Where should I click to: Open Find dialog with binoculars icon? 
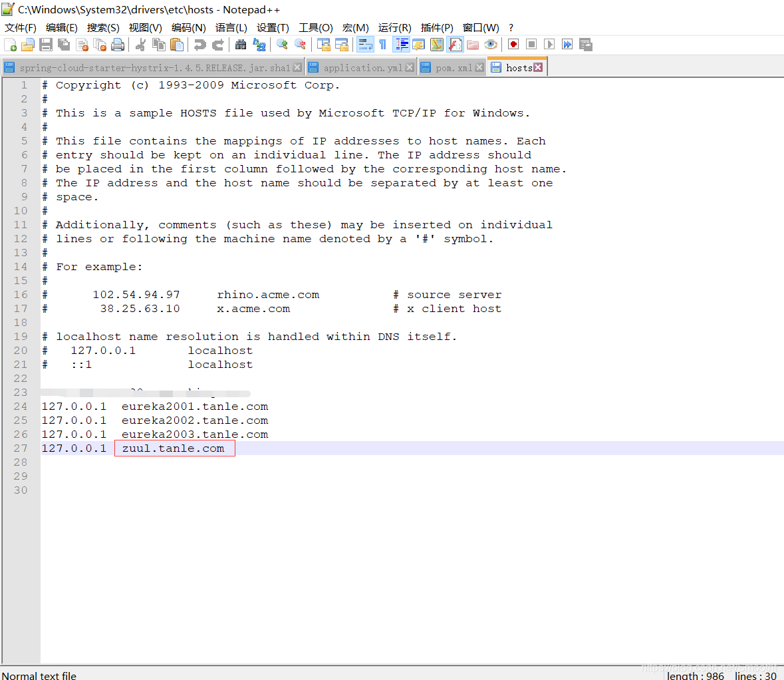pyautogui.click(x=241, y=45)
